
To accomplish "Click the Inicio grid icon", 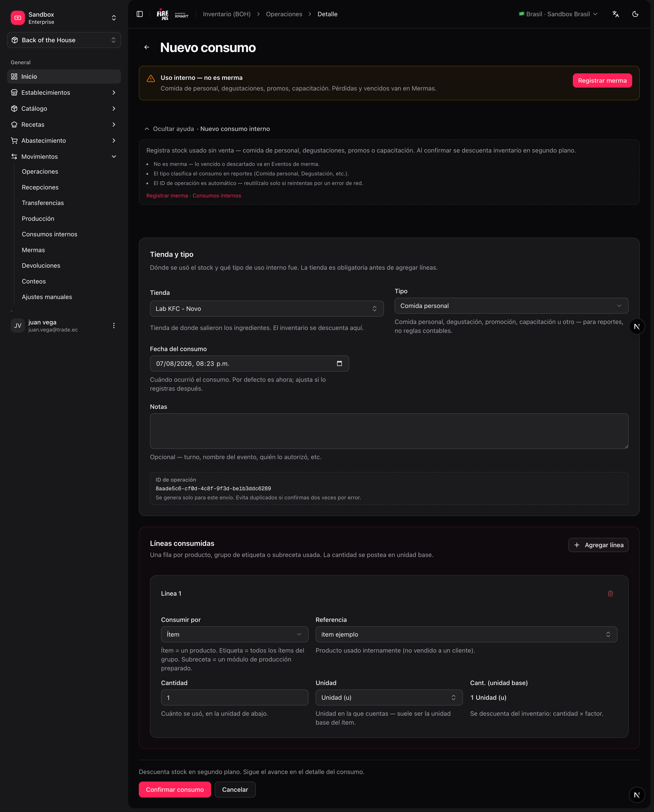I will click(14, 76).
